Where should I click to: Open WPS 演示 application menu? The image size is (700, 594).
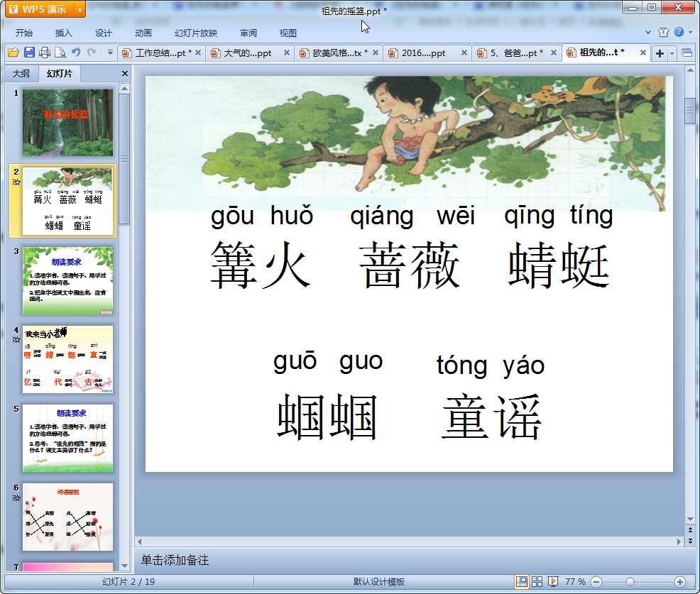[39, 9]
